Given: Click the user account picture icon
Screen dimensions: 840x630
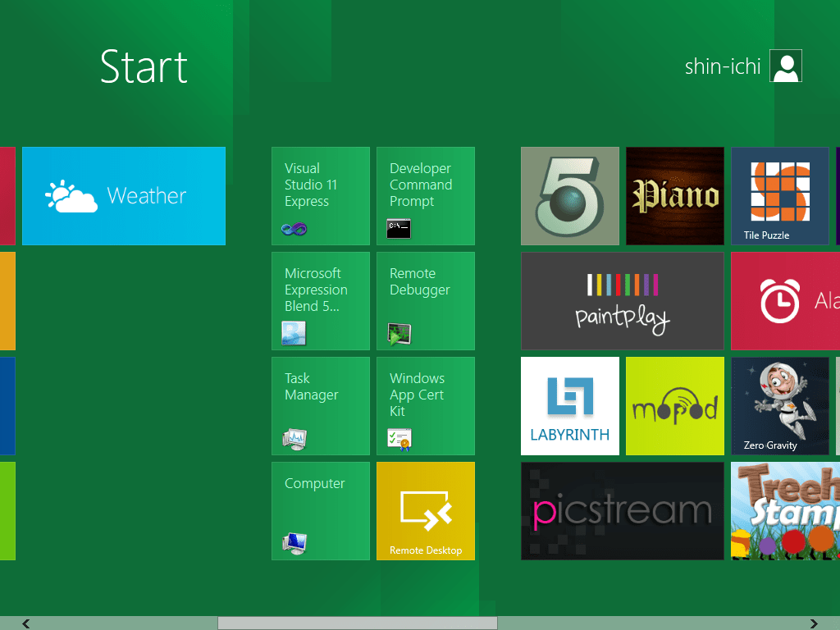Looking at the screenshot, I should coord(786,66).
